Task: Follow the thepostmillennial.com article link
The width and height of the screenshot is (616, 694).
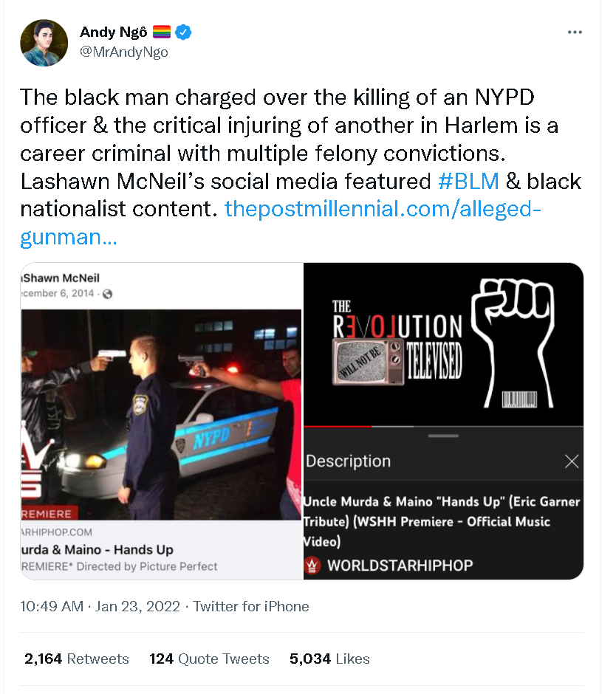Action: (383, 209)
